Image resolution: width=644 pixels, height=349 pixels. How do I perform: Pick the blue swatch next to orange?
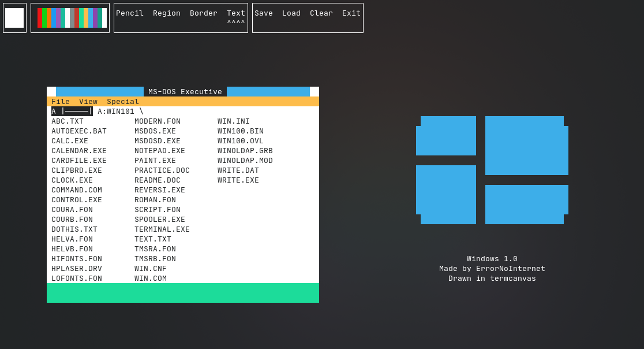[x=54, y=18]
